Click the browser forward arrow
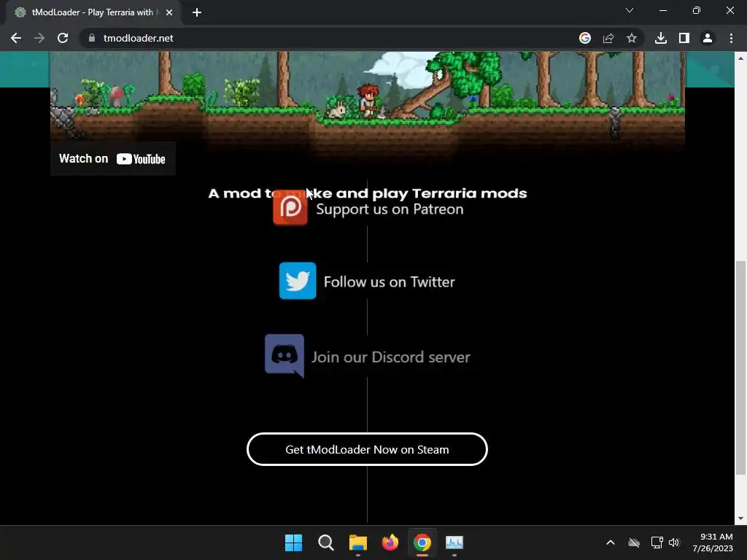 (39, 38)
